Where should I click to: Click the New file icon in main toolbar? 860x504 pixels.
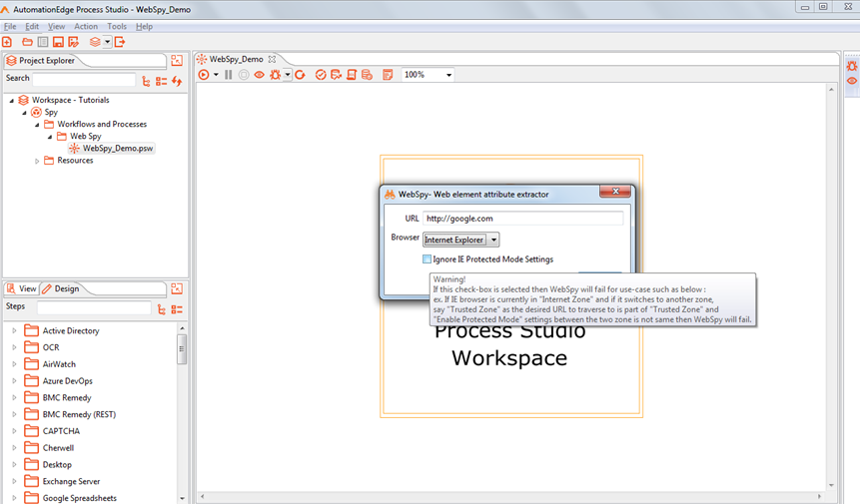(x=7, y=42)
